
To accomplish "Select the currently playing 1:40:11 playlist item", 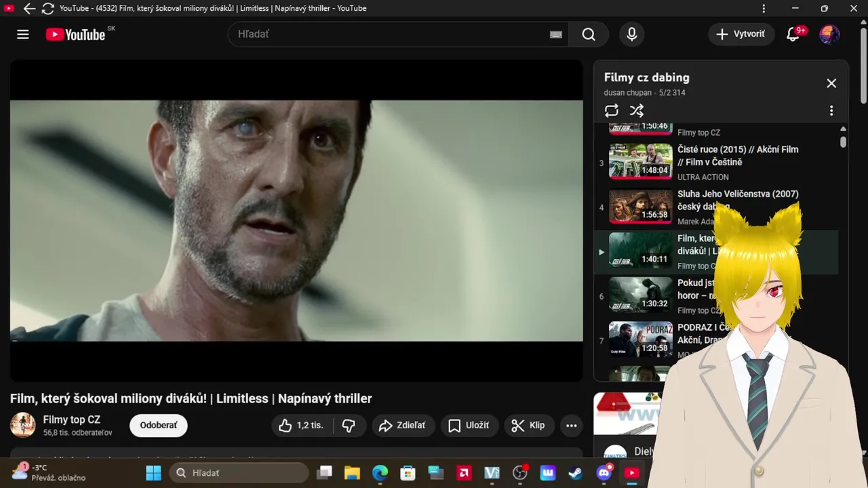I will pos(716,251).
